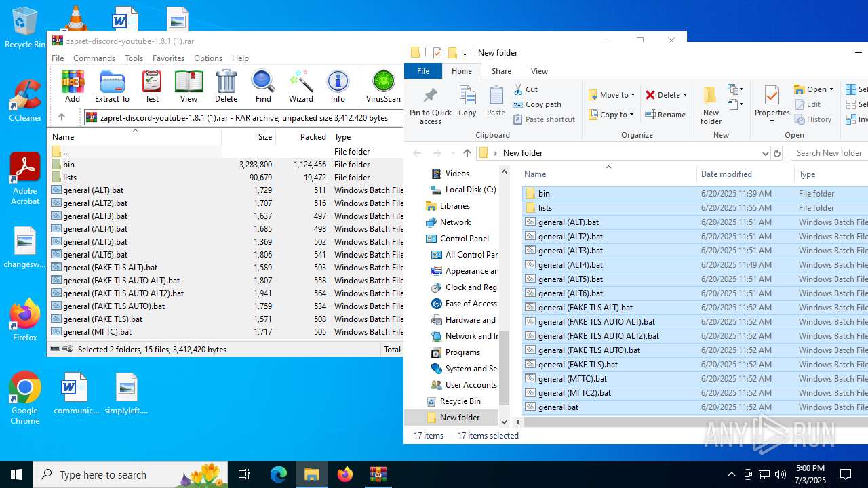Click the Find icon in WinRAR toolbar

click(x=263, y=86)
